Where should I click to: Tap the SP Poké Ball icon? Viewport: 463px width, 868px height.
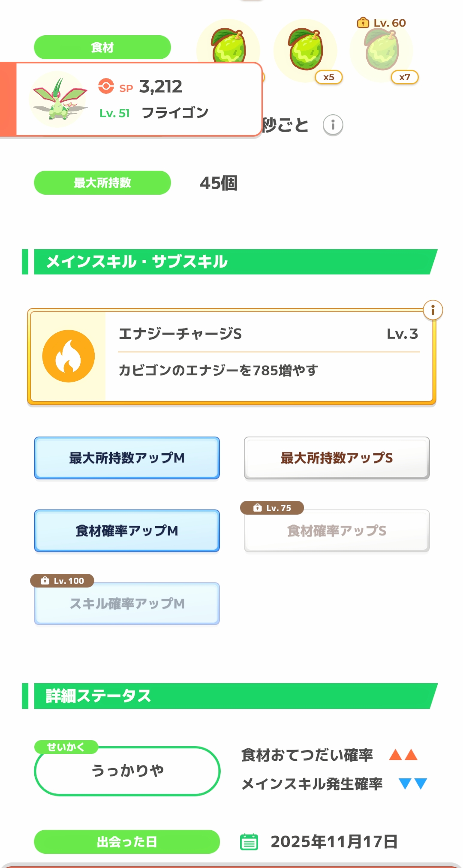point(106,86)
